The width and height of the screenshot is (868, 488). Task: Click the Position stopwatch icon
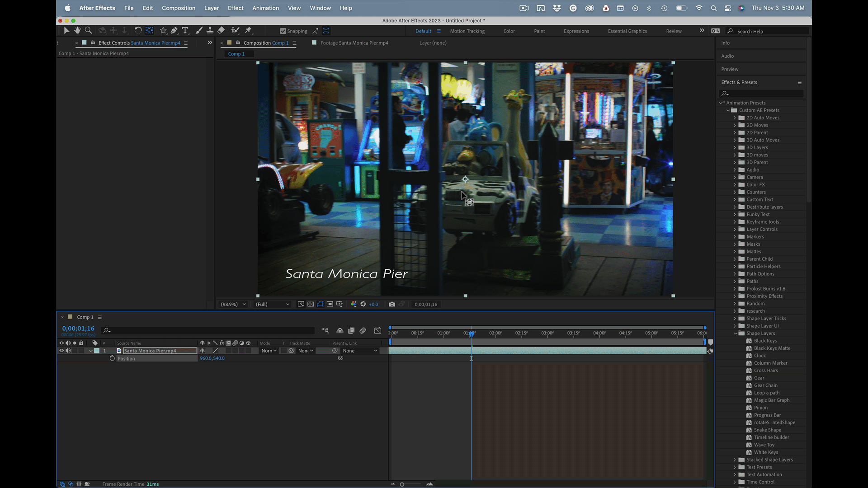coord(112,358)
